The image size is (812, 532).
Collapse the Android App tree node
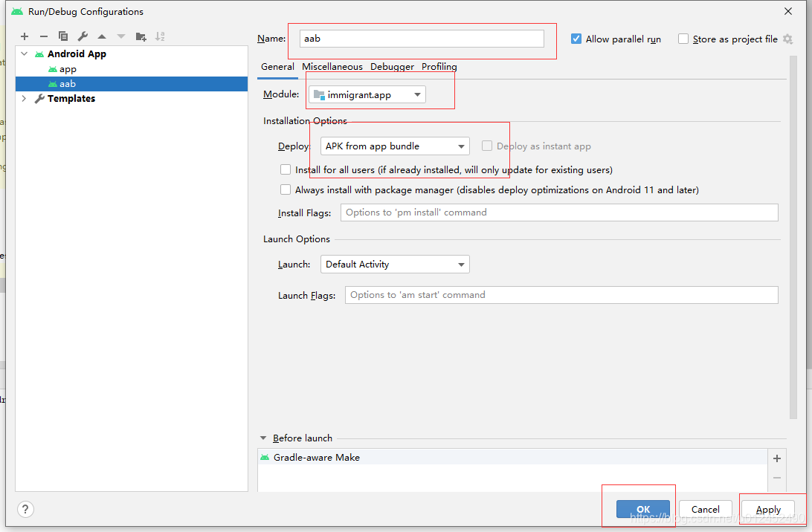pyautogui.click(x=25, y=53)
